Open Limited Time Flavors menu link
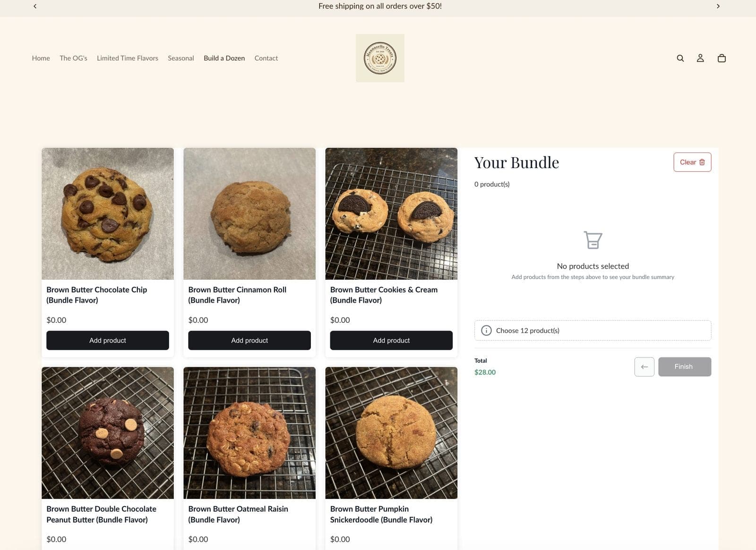Viewport: 756px width, 550px height. click(x=128, y=58)
